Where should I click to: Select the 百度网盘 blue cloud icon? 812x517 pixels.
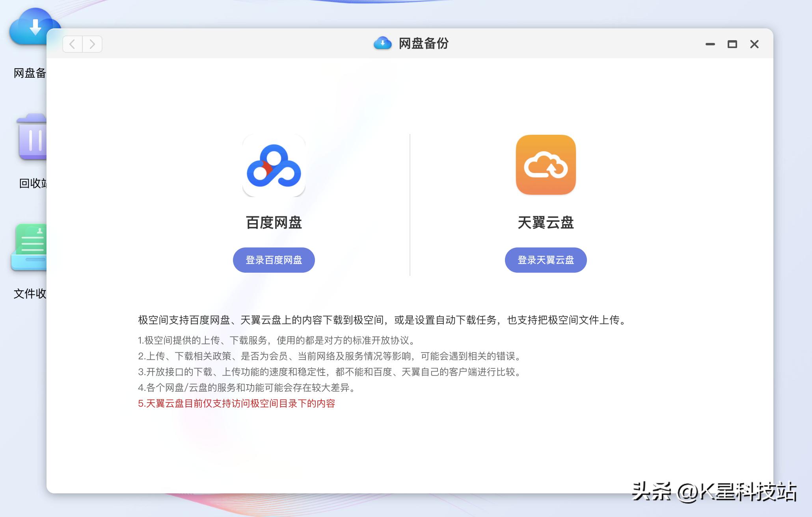point(274,165)
